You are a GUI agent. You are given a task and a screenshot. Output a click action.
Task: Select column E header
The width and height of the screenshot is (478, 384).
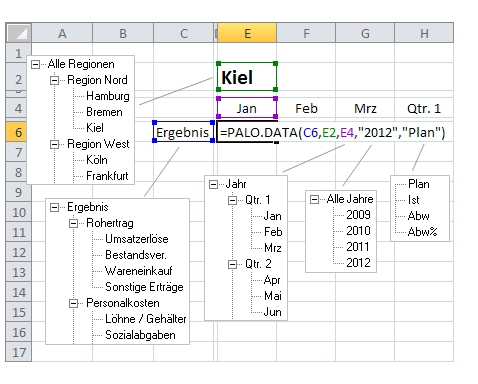[x=247, y=33]
